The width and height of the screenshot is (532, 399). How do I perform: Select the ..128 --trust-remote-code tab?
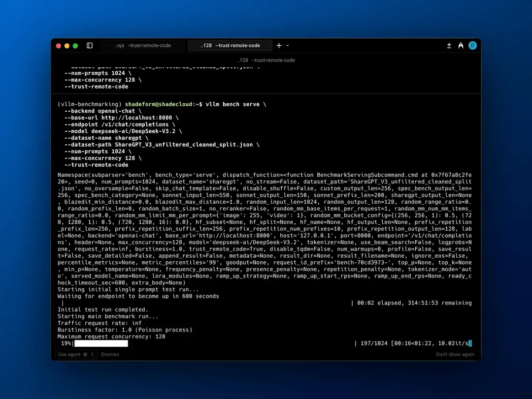(230, 45)
